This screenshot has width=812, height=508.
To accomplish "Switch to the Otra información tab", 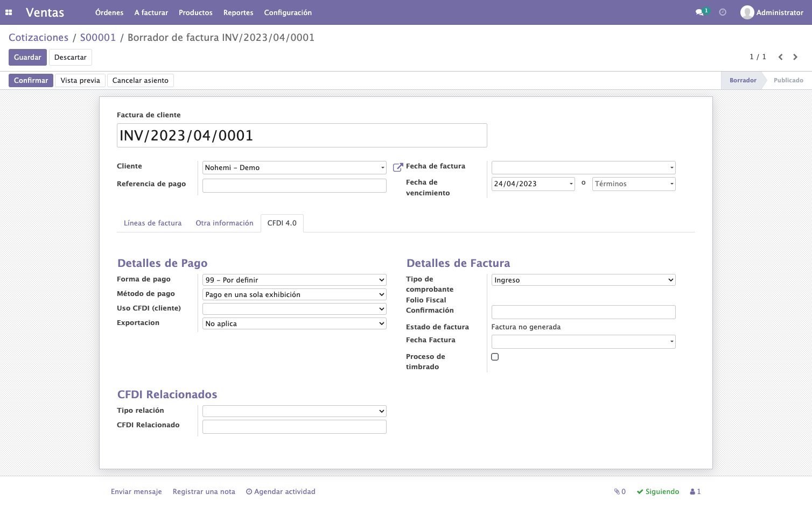I will point(225,223).
